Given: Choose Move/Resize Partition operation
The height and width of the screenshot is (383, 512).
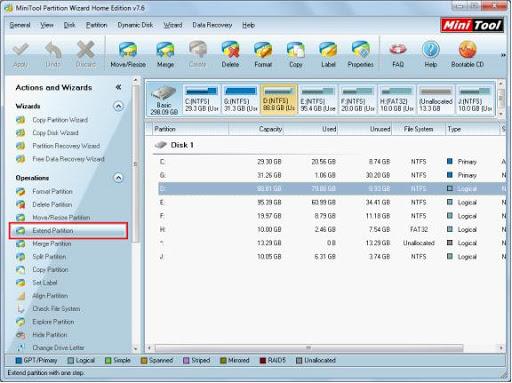Looking at the screenshot, I should 61,217.
